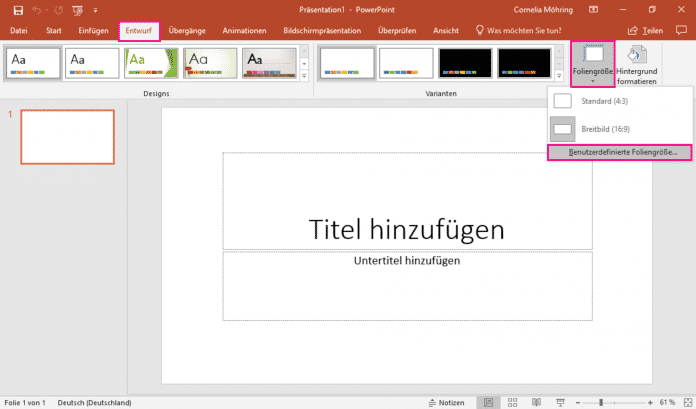Image resolution: width=696 pixels, height=409 pixels.
Task: Open Hintergrund formatieren tool
Action: pyautogui.click(x=636, y=62)
